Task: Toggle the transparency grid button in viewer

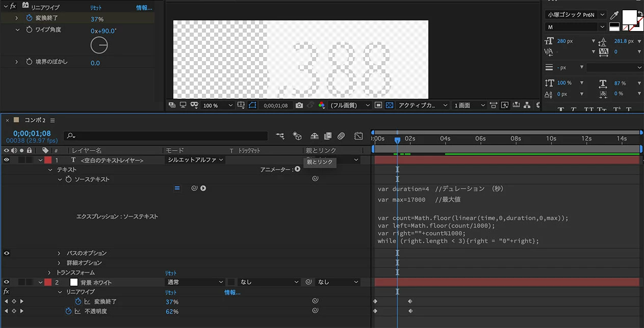Action: (390, 105)
